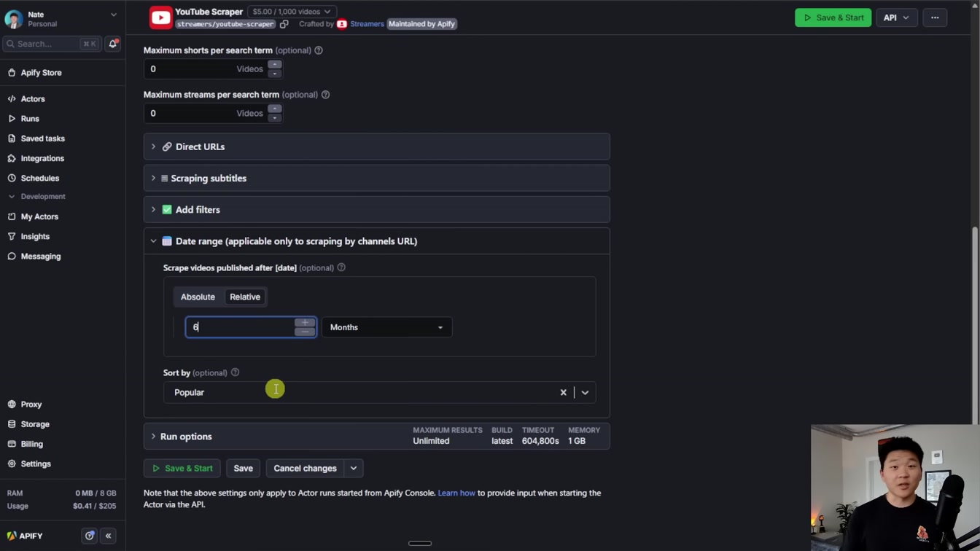
Task: Open the Nate Personal account switcher
Action: coord(62,19)
